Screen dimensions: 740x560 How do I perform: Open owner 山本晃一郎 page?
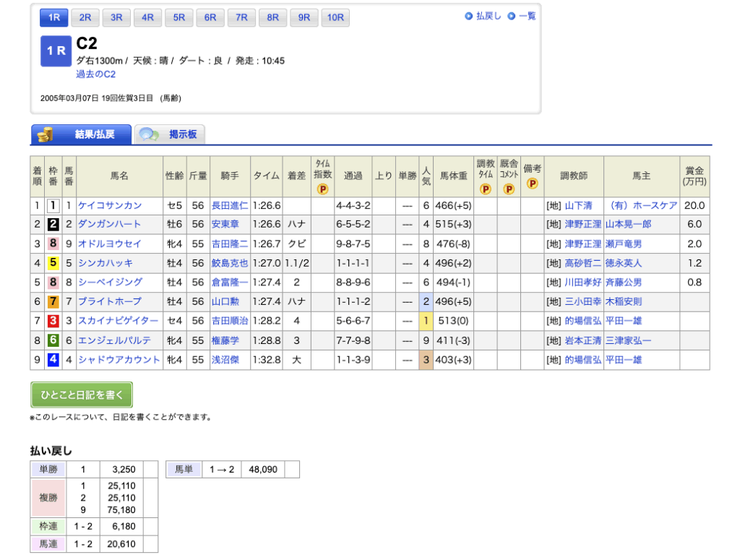point(629,224)
